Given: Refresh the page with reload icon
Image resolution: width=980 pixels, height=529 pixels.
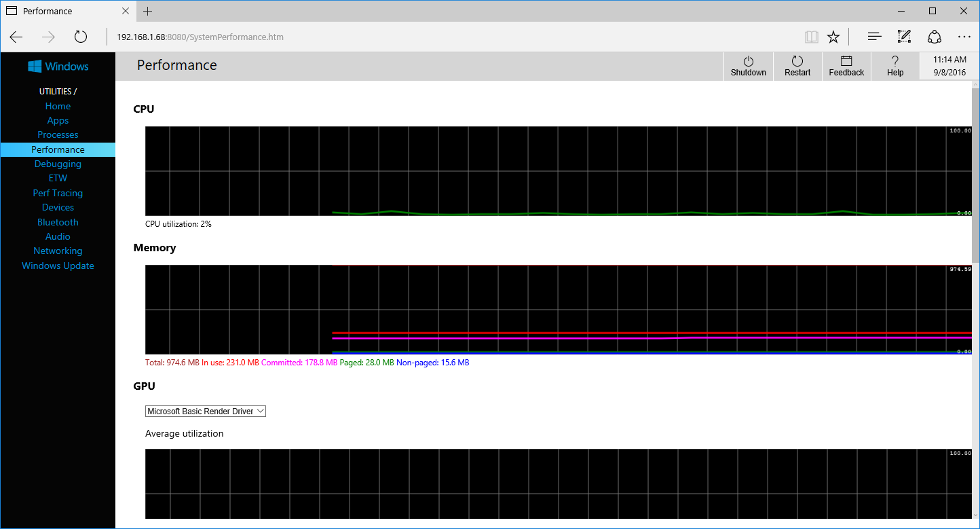Looking at the screenshot, I should [81, 37].
